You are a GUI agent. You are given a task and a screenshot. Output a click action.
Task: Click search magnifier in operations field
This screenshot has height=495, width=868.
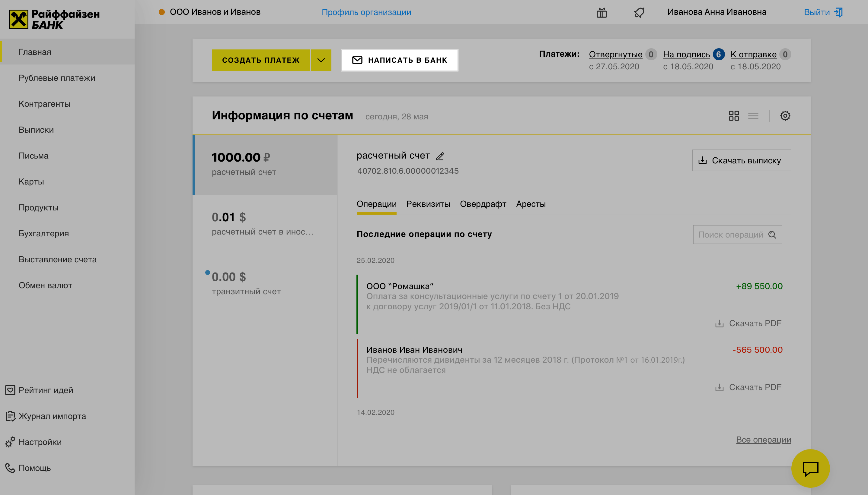(772, 235)
